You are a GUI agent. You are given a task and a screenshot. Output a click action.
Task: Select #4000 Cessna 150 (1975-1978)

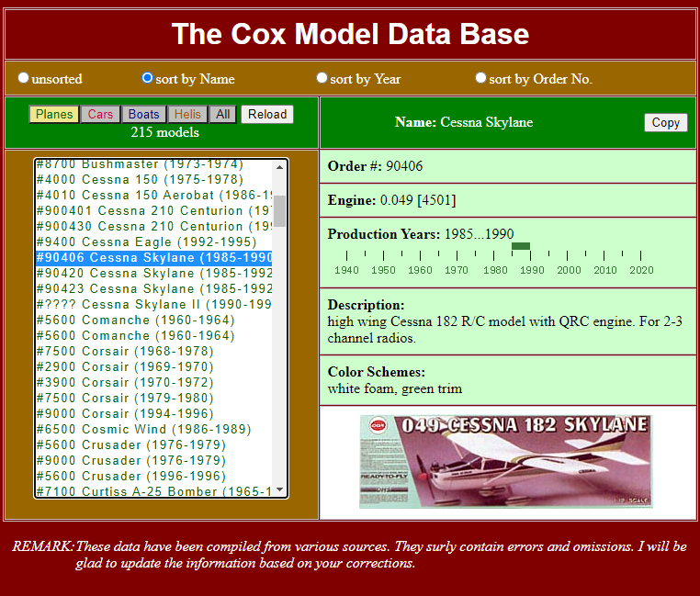(154, 179)
